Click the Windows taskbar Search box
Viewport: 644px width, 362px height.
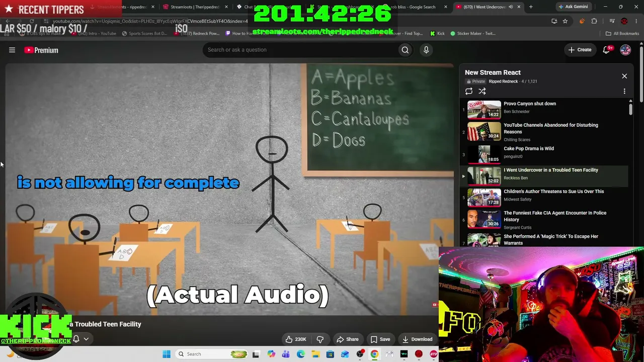212,354
